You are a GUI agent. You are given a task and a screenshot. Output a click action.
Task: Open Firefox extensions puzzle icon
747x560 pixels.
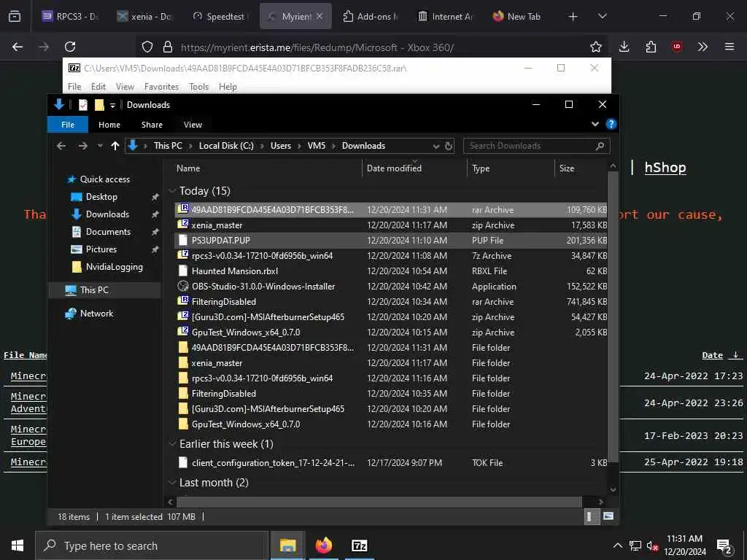[x=651, y=47]
